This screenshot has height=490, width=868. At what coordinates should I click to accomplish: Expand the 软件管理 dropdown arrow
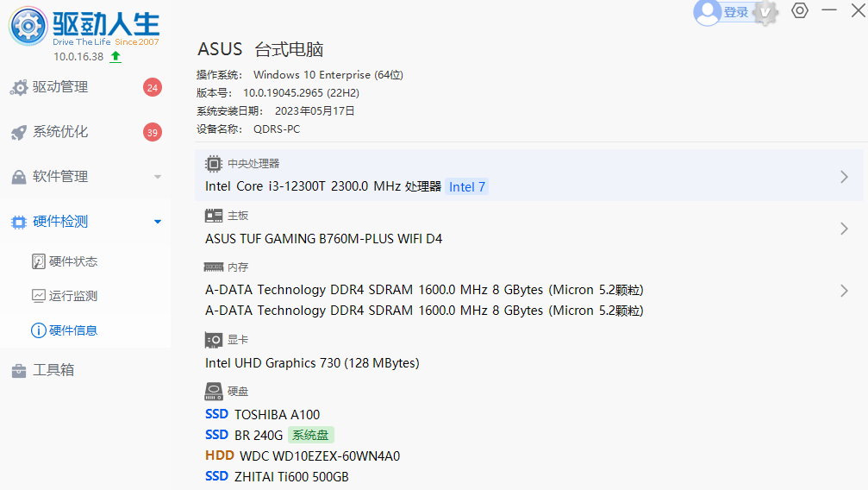pos(158,177)
